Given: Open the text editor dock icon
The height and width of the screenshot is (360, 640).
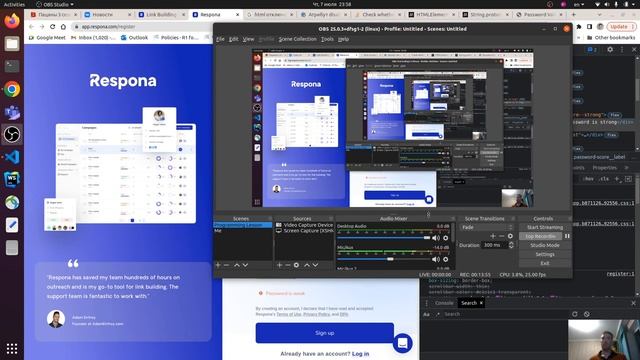Looking at the screenshot, I should 12,225.
